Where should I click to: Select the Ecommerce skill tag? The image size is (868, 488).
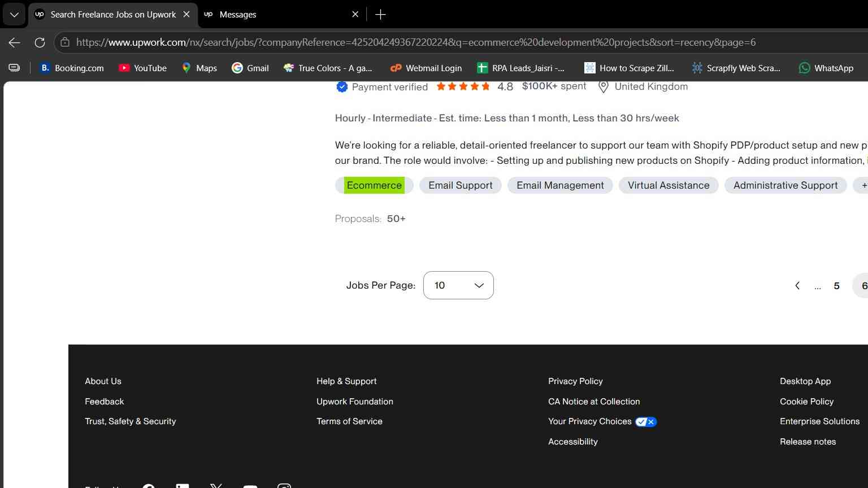tap(374, 185)
